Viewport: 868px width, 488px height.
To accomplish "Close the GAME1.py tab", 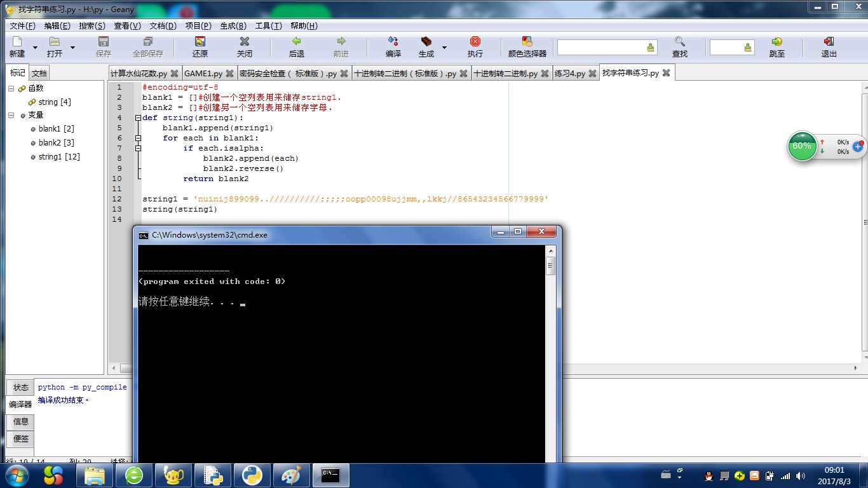I will click(x=230, y=74).
